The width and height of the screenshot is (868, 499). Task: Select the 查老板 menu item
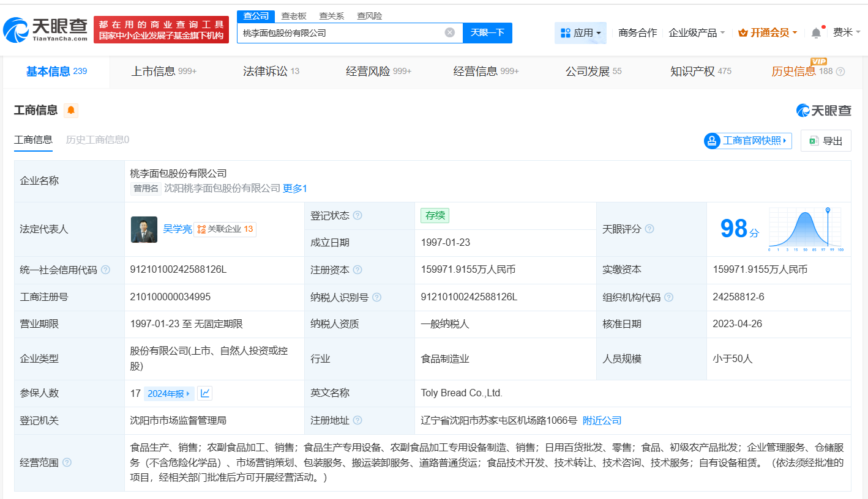294,15
